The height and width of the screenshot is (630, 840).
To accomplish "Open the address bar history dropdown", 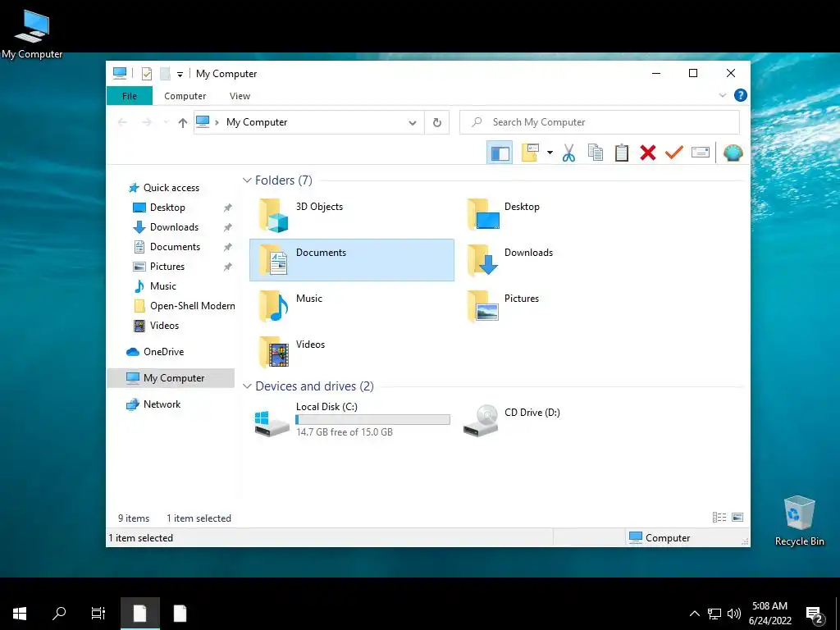I will point(412,123).
